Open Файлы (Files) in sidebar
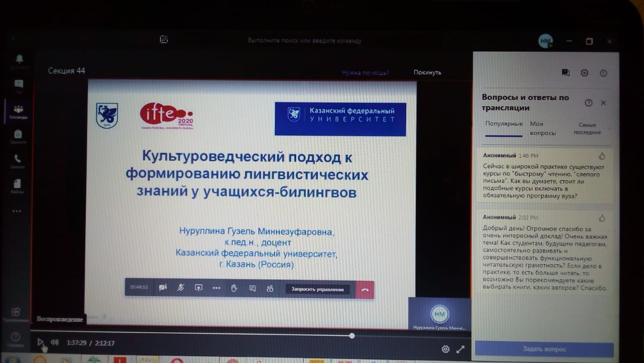 pyautogui.click(x=19, y=185)
